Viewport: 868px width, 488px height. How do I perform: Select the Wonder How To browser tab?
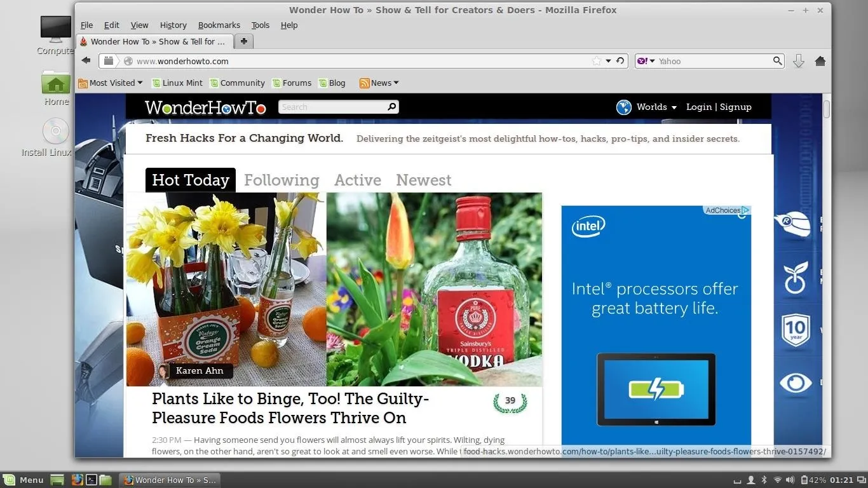coord(154,41)
